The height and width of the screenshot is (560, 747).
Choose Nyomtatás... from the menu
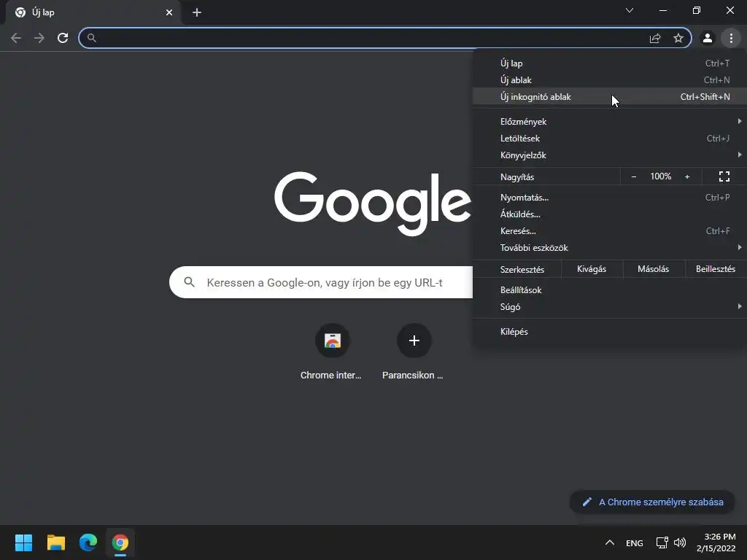[x=609, y=197]
